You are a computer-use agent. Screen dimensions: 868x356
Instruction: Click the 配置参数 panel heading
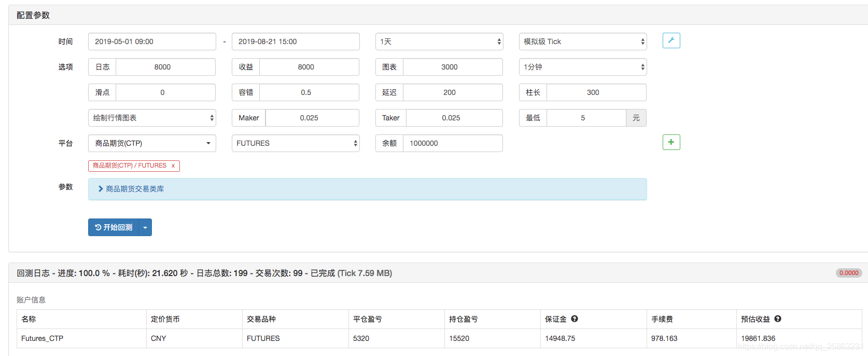(x=33, y=15)
